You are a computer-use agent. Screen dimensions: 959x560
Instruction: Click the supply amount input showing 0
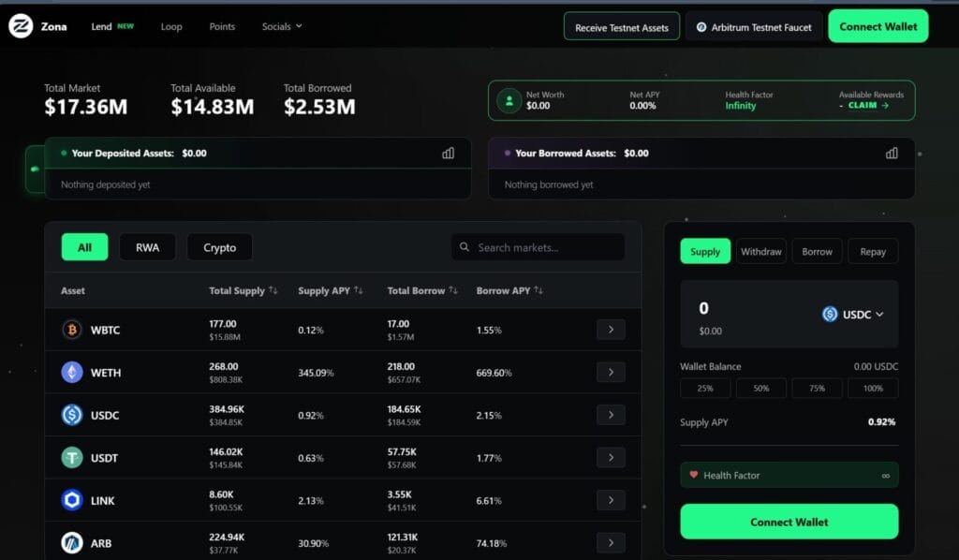coord(704,308)
